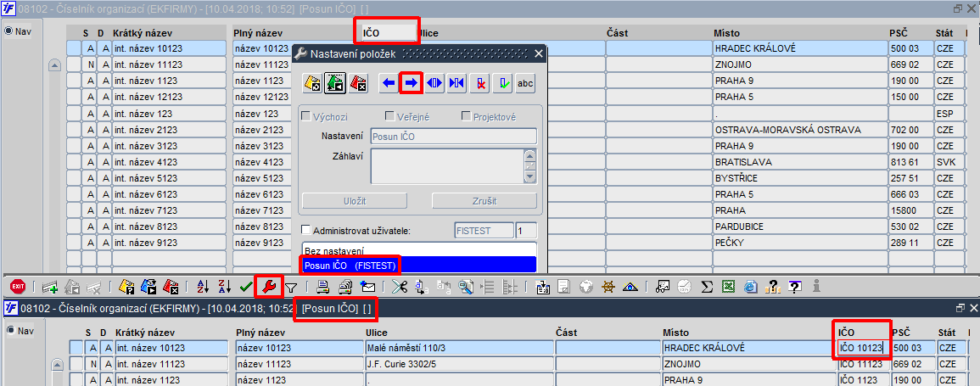
Task: Click the Internet Explorer browser icon
Action: [751, 287]
